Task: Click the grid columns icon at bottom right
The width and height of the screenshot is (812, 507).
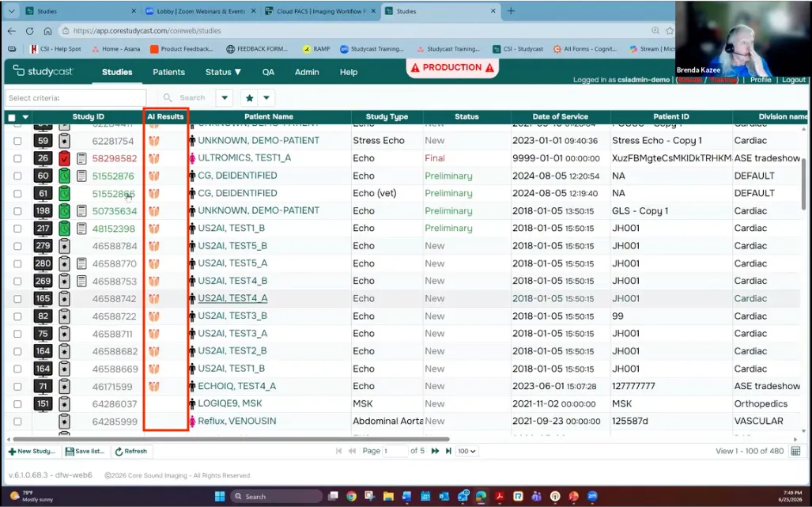Action: (x=796, y=452)
